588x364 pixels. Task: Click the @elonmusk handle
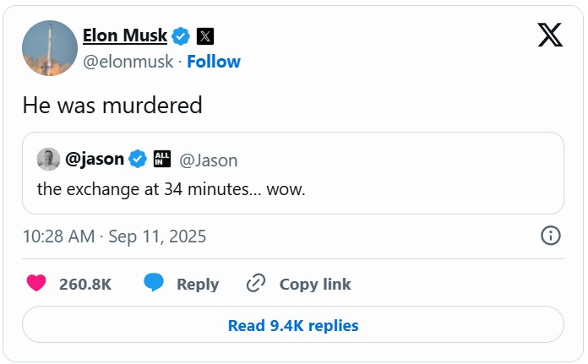[128, 62]
